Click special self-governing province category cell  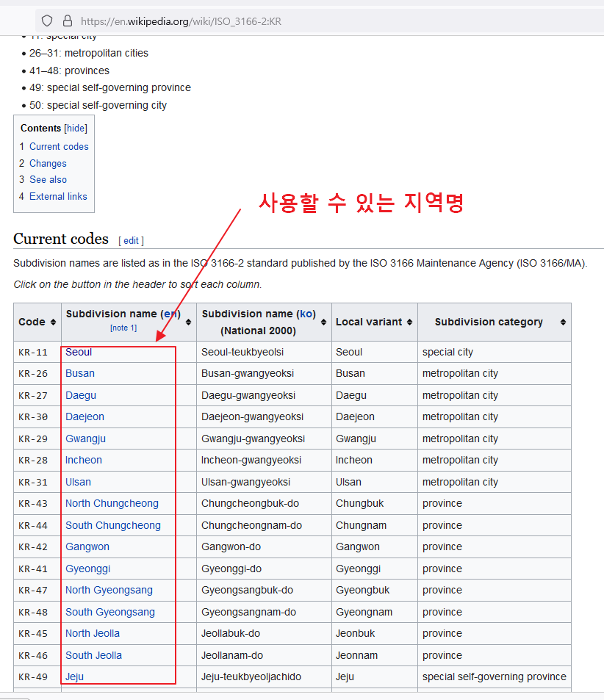[494, 676]
